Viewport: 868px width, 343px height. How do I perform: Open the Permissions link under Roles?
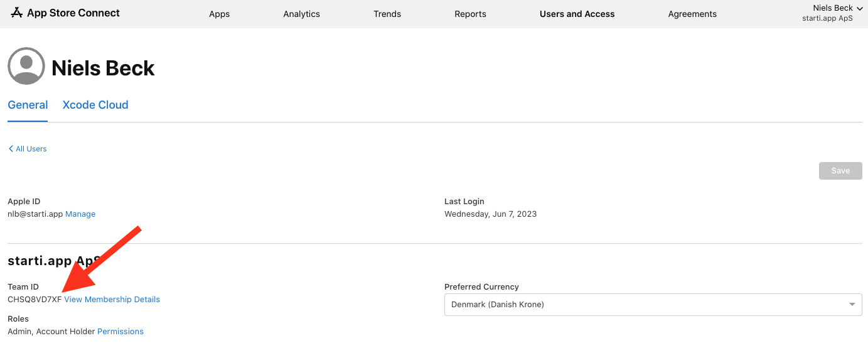121,332
